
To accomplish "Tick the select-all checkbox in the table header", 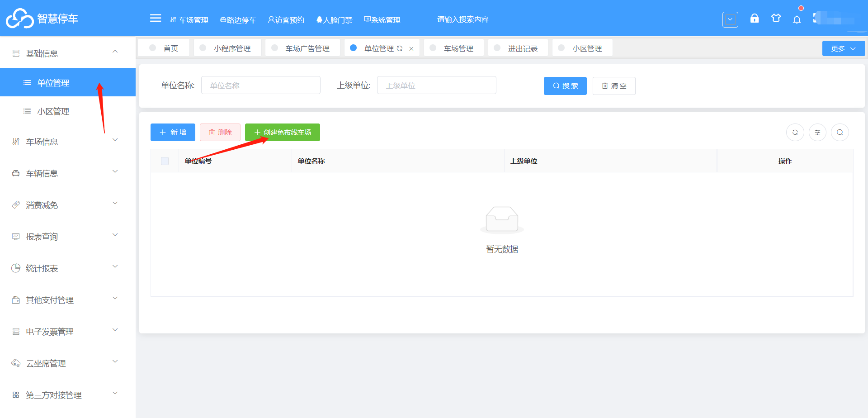I will tap(165, 161).
